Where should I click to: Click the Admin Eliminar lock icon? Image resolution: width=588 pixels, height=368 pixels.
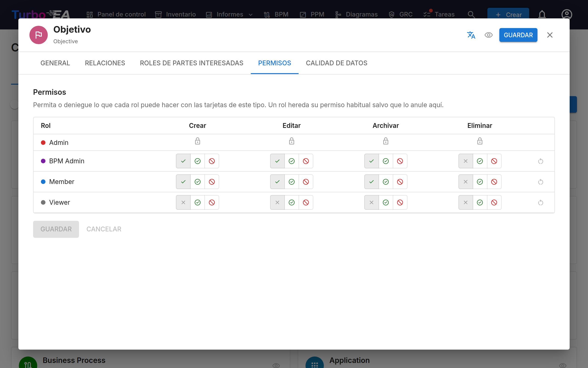point(480,141)
